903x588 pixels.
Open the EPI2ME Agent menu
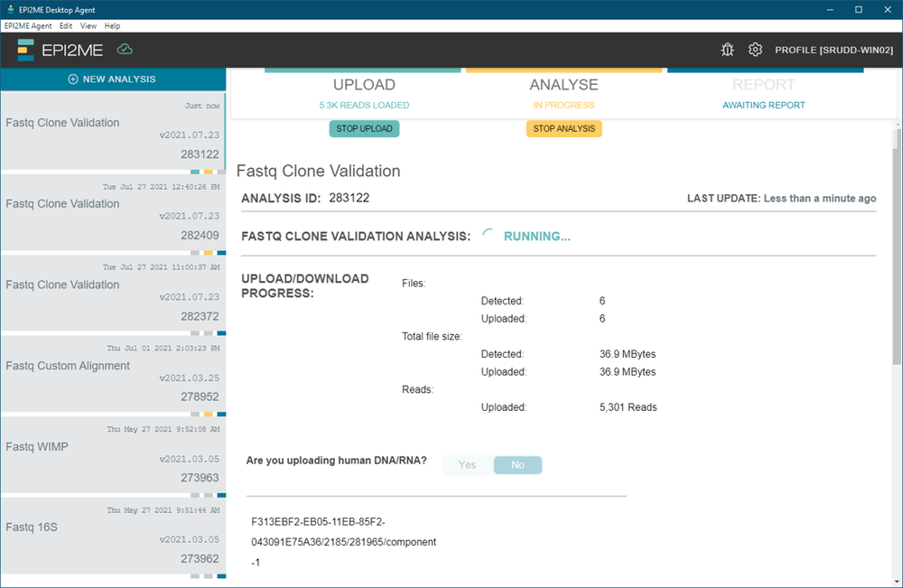tap(28, 26)
